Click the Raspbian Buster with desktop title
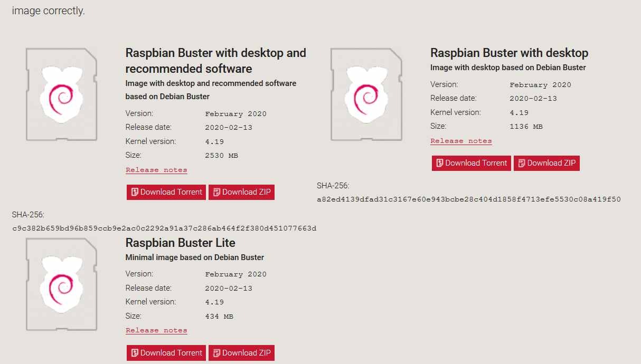 point(509,53)
